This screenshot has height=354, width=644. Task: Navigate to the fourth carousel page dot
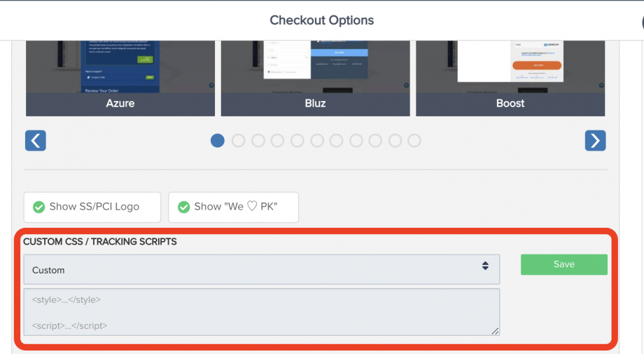(277, 141)
